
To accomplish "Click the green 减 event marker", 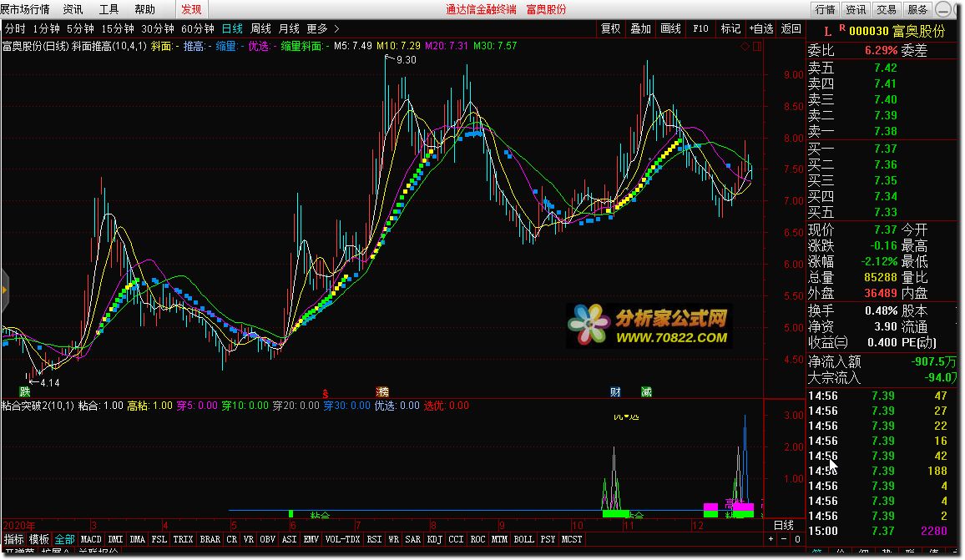I will (646, 391).
